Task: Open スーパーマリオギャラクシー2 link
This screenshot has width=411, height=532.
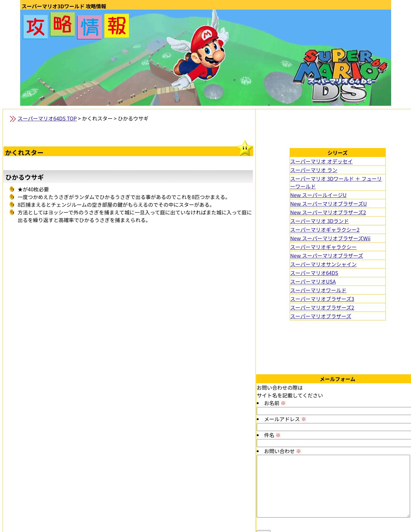Action: tap(325, 230)
